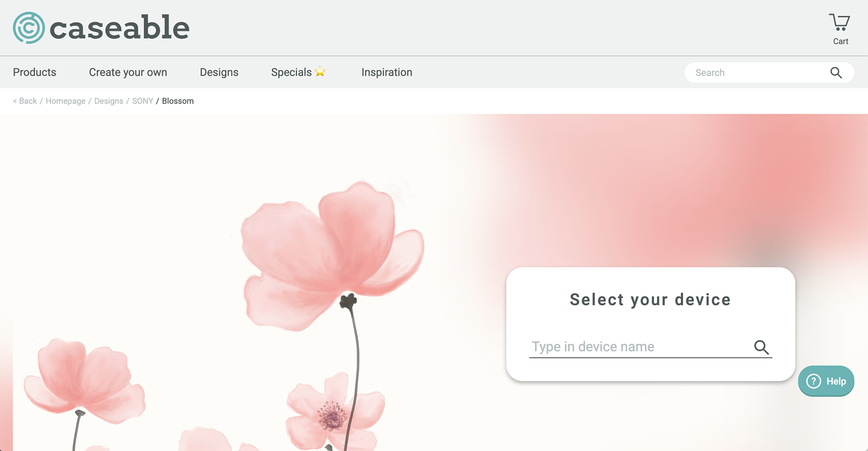Click the Specials star icon
This screenshot has width=868, height=451.
click(320, 71)
